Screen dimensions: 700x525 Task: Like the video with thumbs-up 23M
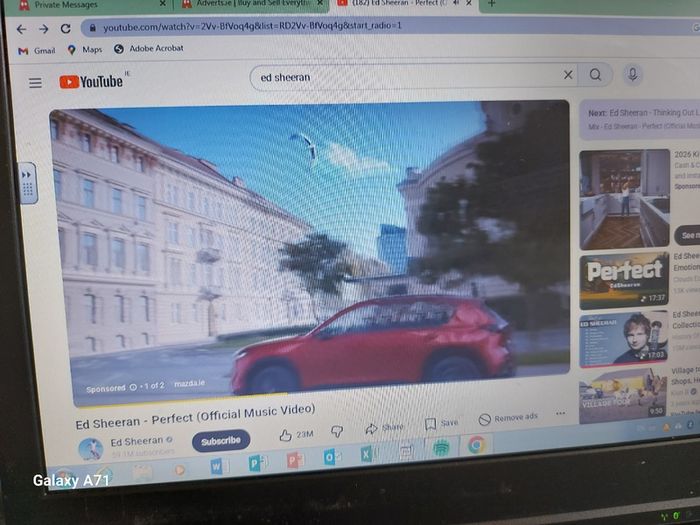(296, 434)
